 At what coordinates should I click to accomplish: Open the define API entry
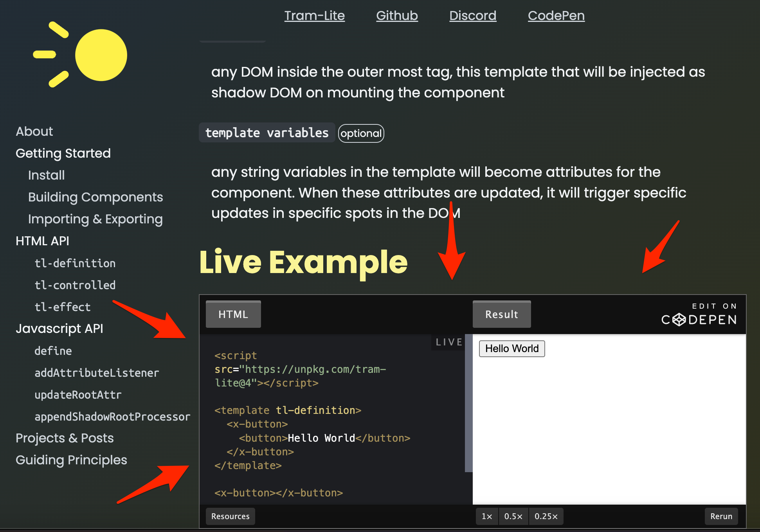pyautogui.click(x=53, y=350)
